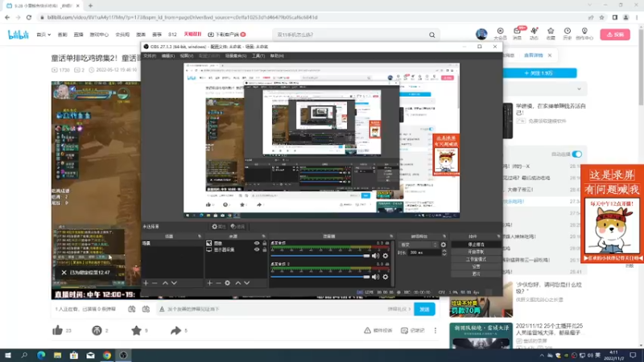644x362 pixels.
Task: Move scene up using Scenes panel up arrow
Action: (165, 283)
